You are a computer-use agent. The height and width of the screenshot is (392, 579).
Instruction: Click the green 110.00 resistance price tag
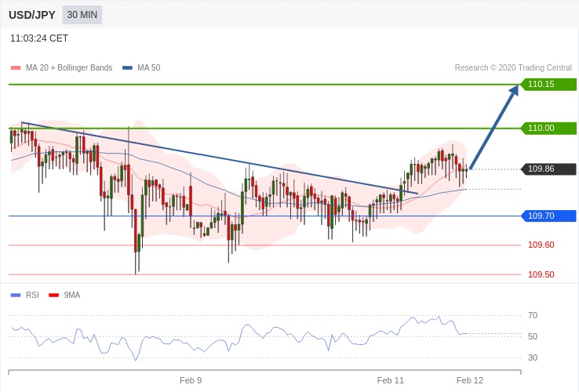[x=548, y=129]
